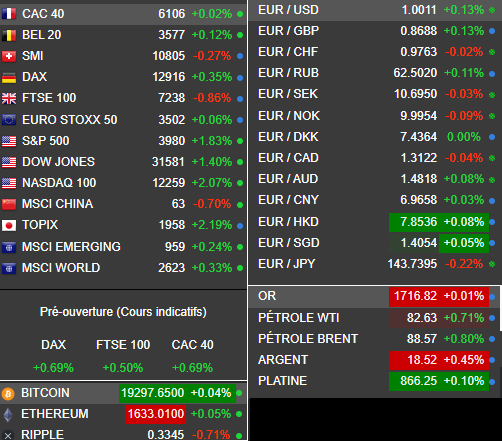This screenshot has width=502, height=441.
Task: Click the EUR / HKD rate 7.8536
Action: [x=418, y=222]
